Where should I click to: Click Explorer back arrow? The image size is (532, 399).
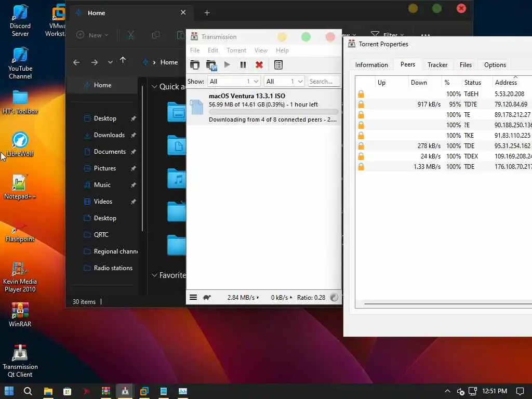76,62
